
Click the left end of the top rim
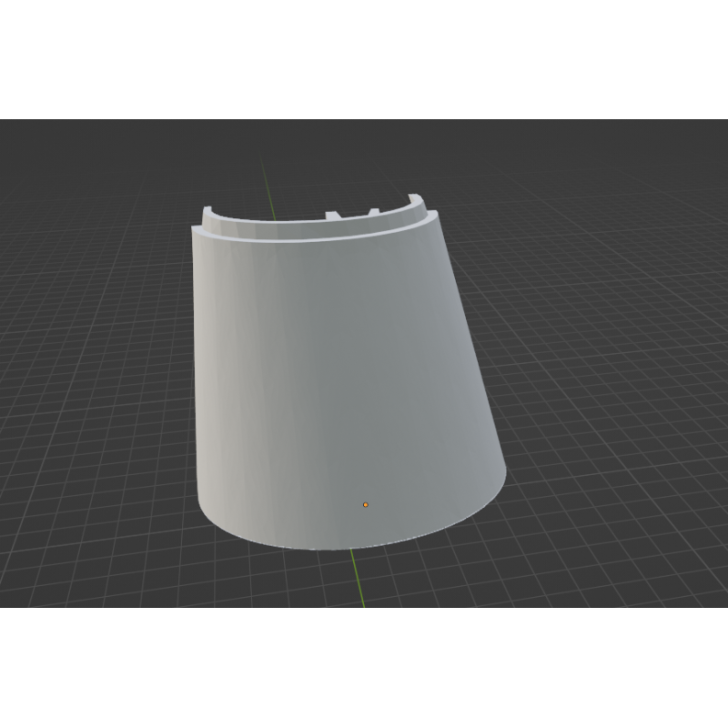pos(198,231)
